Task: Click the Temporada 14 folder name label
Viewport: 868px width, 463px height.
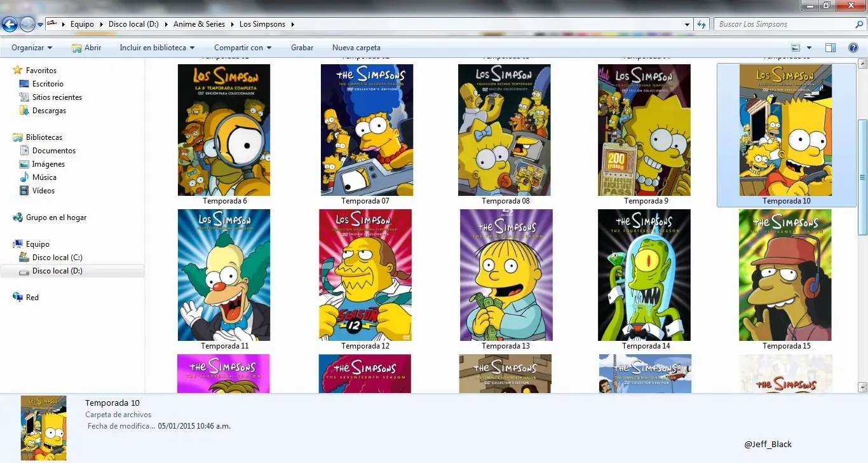Action: point(646,346)
